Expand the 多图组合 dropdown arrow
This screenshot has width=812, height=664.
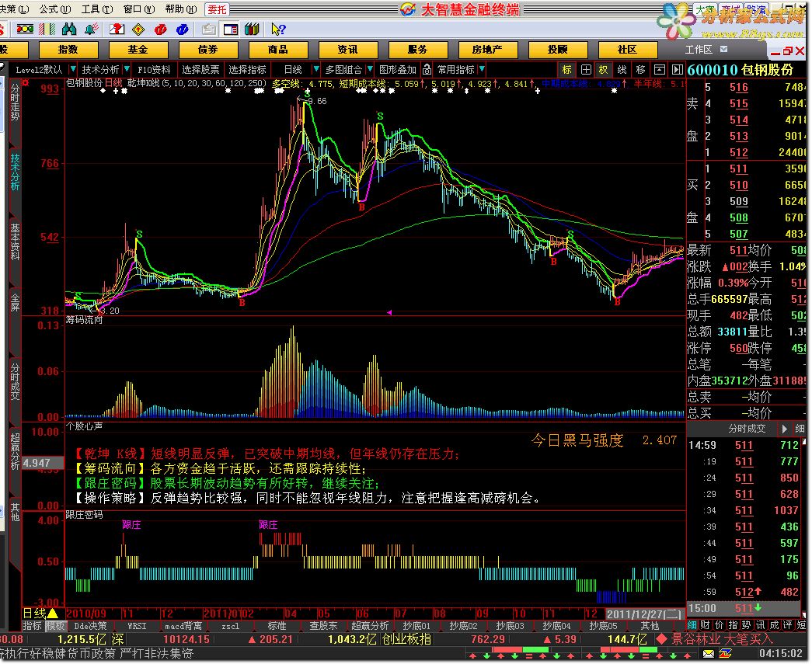370,69
